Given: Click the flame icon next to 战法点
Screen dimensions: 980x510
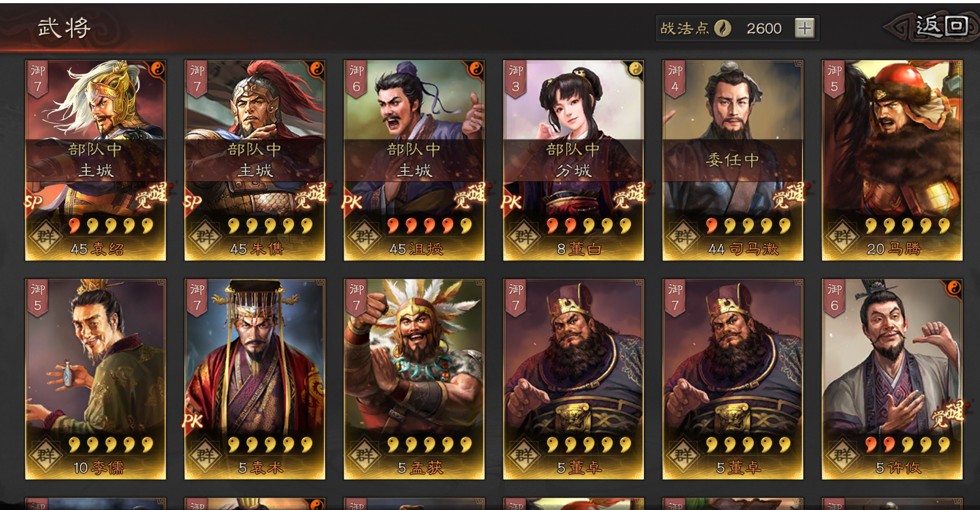Looking at the screenshot, I should [723, 28].
